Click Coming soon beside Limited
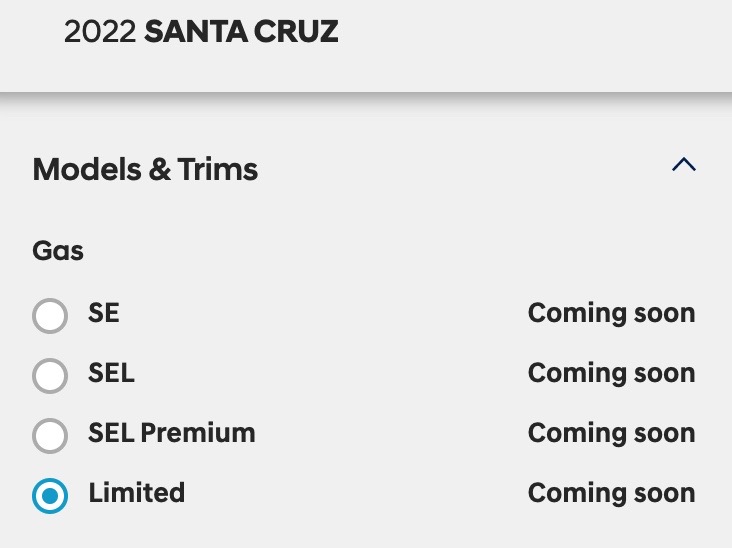Screen dimensions: 732x548 point(611,494)
